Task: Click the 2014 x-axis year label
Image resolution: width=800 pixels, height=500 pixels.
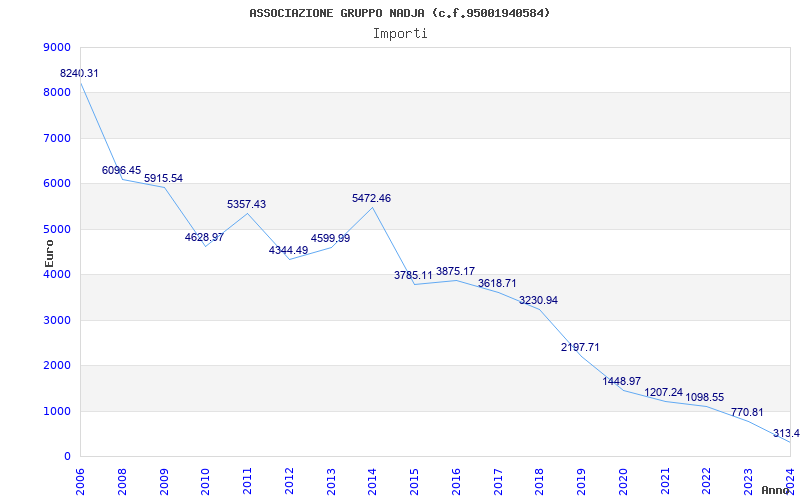Action: [x=372, y=482]
